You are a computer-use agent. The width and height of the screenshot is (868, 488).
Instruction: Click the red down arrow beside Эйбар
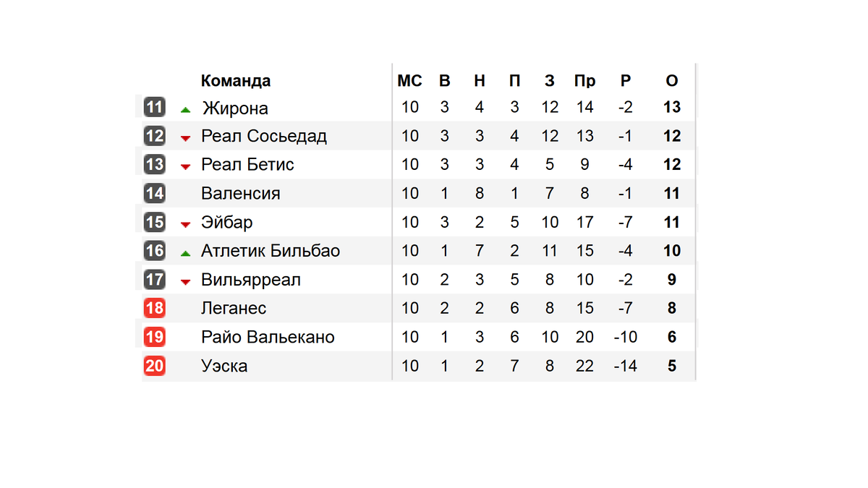(x=185, y=224)
